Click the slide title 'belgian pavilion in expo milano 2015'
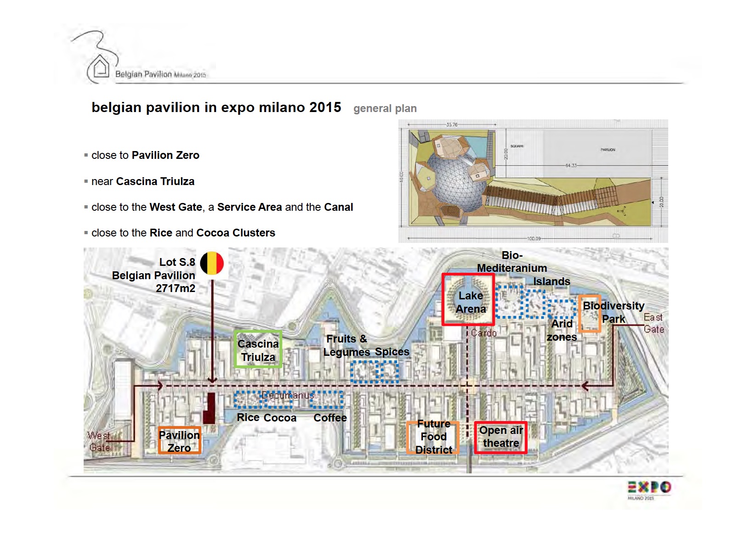The image size is (756, 534). [216, 107]
